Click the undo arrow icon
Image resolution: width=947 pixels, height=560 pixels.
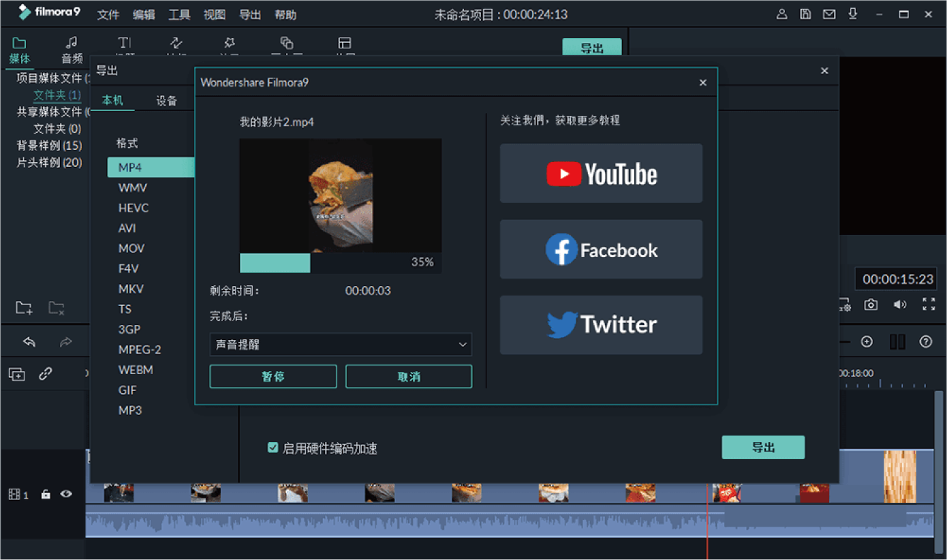point(29,342)
